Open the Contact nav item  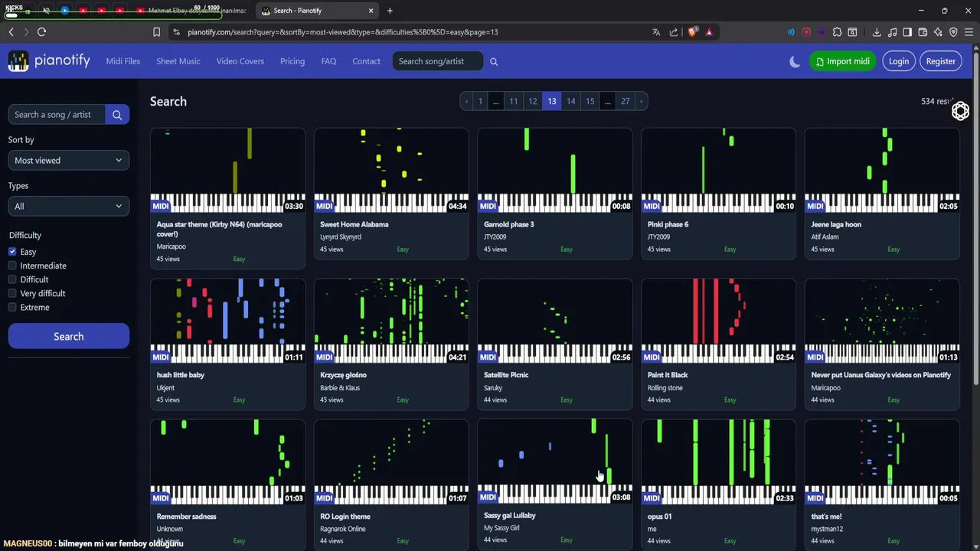pos(366,61)
